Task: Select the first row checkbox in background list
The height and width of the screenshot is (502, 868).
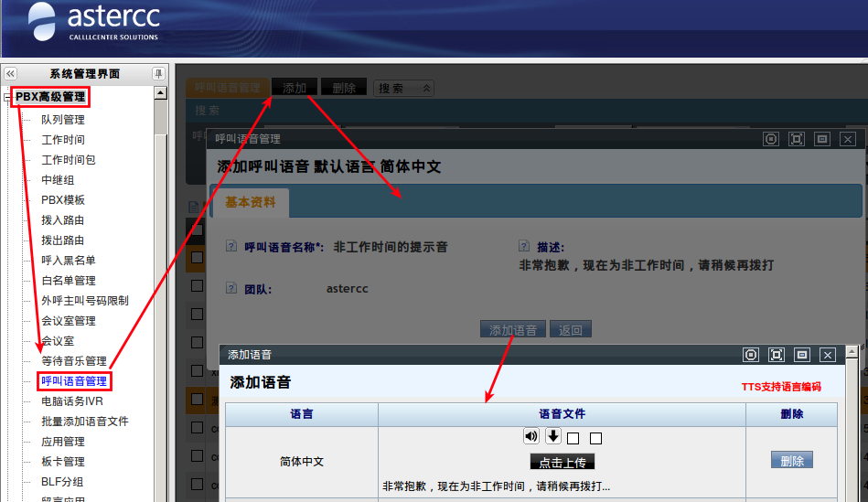Action: (x=197, y=285)
